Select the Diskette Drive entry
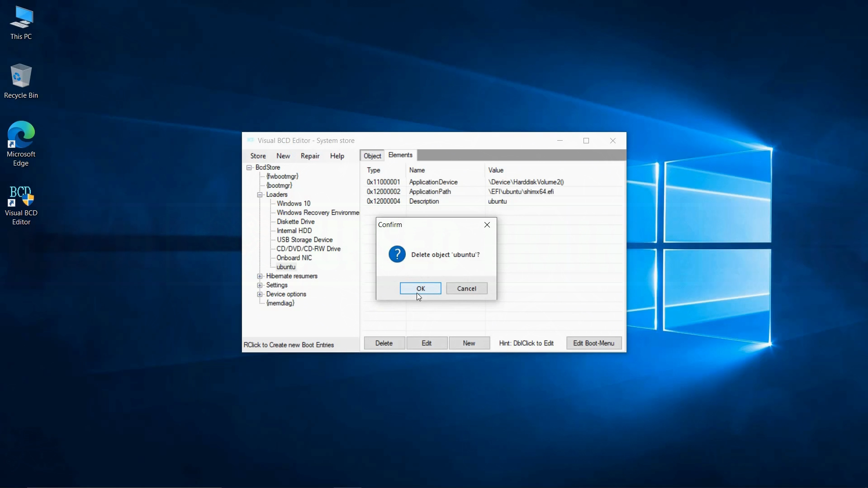Viewport: 868px width, 488px height. 296,222
